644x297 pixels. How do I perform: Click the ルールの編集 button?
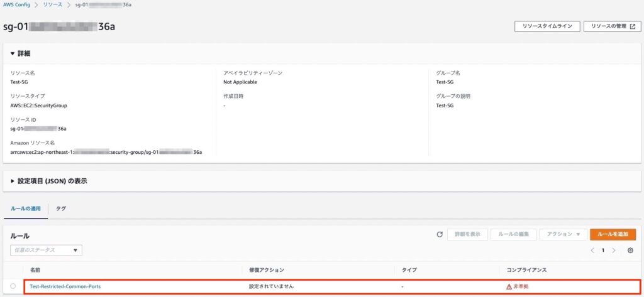click(513, 234)
